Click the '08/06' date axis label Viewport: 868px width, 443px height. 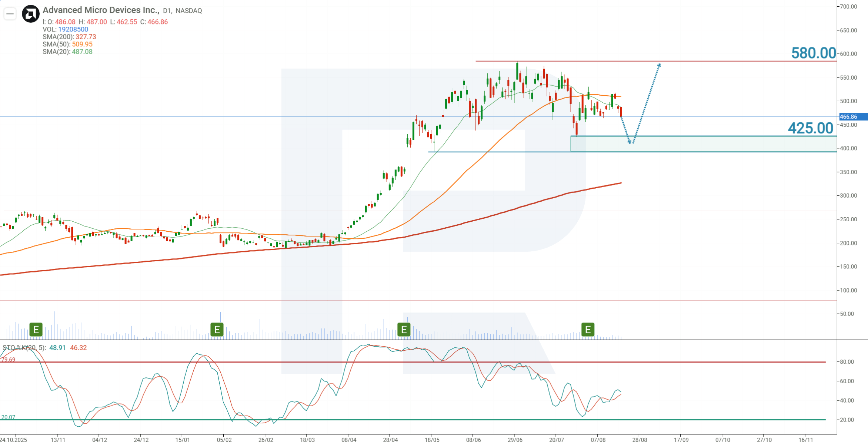(474, 440)
